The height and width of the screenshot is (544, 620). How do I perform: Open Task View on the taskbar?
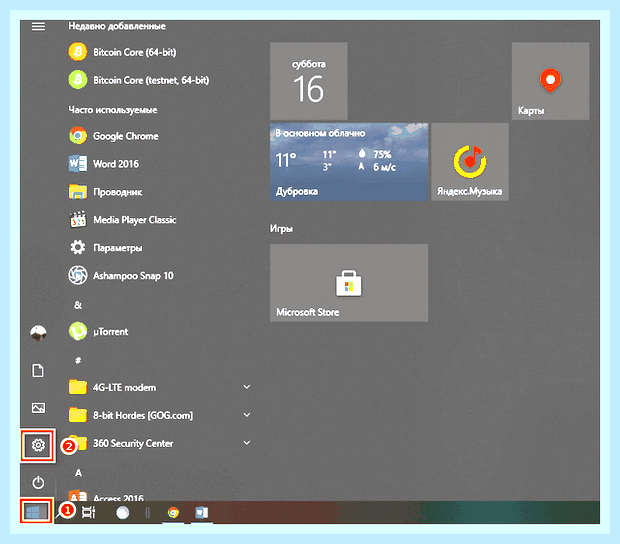pyautogui.click(x=89, y=512)
